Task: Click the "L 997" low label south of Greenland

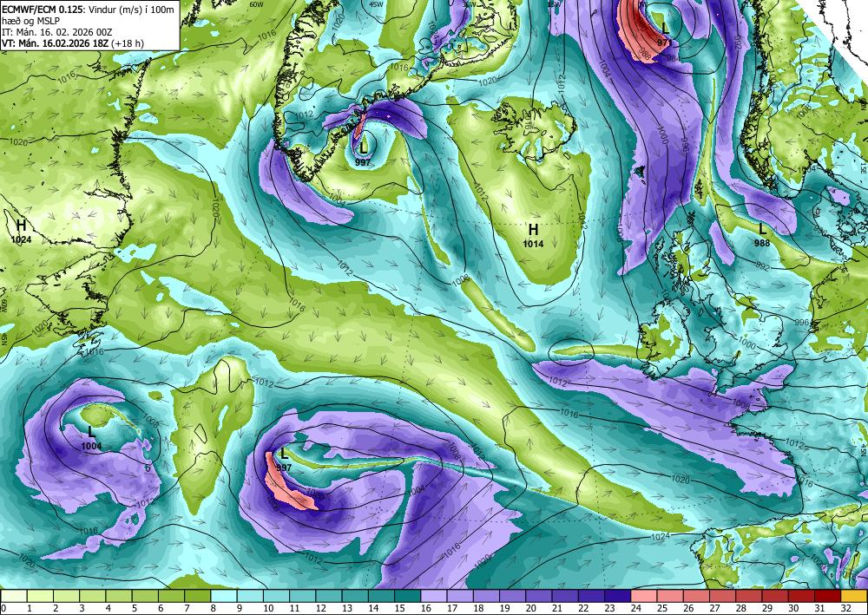Action: click(x=363, y=154)
